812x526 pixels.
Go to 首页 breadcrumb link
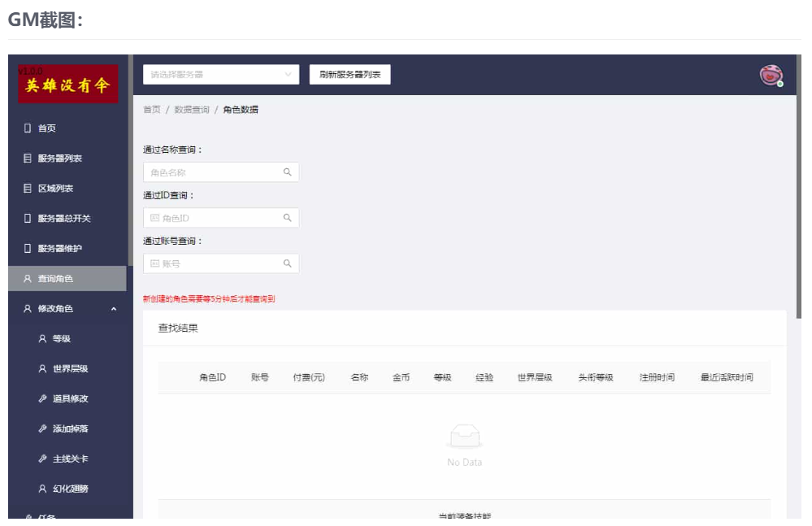152,110
